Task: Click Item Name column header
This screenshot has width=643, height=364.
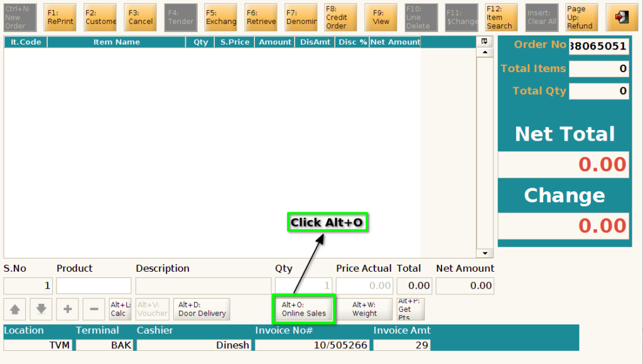Action: [x=116, y=42]
